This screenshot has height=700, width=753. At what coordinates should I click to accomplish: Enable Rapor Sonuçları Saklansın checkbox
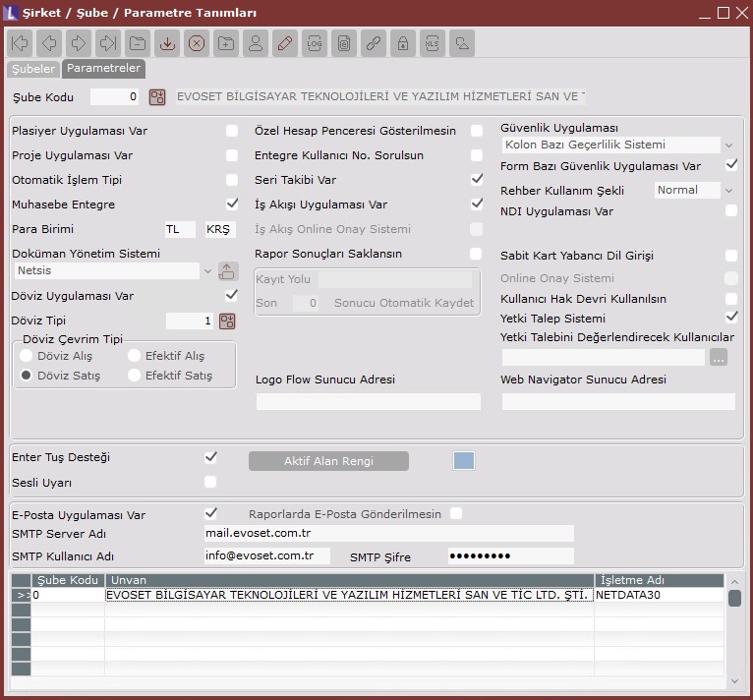point(476,254)
